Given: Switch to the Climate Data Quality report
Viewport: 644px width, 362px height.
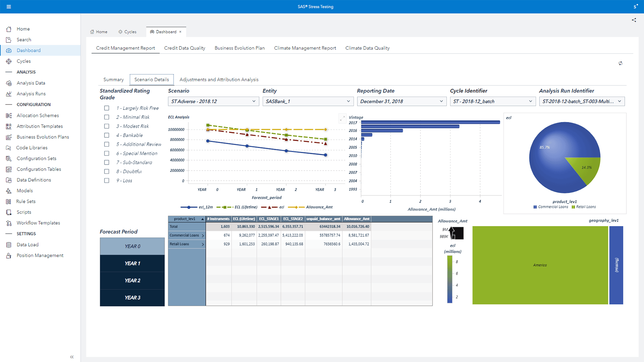Looking at the screenshot, I should point(367,48).
